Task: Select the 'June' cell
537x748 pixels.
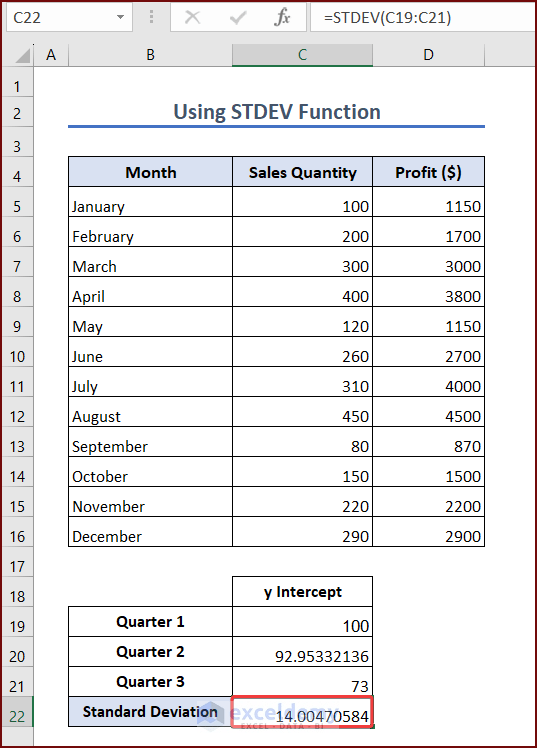Action: (x=150, y=352)
